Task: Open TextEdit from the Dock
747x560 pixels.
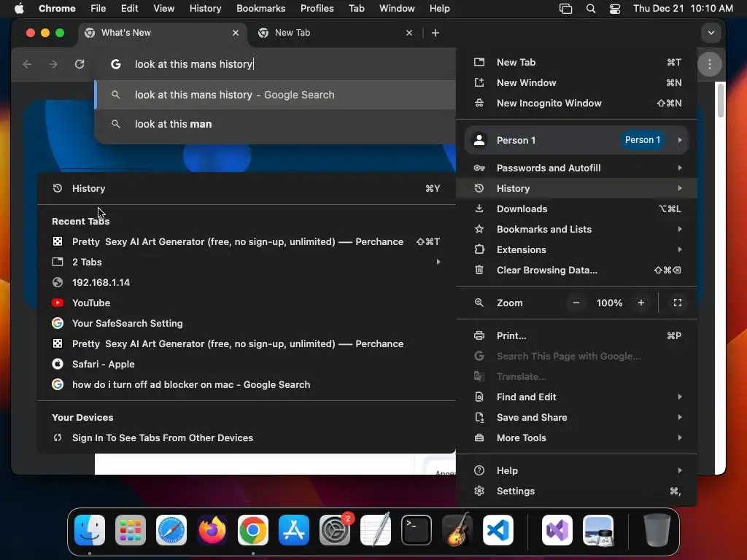Action: (x=376, y=530)
